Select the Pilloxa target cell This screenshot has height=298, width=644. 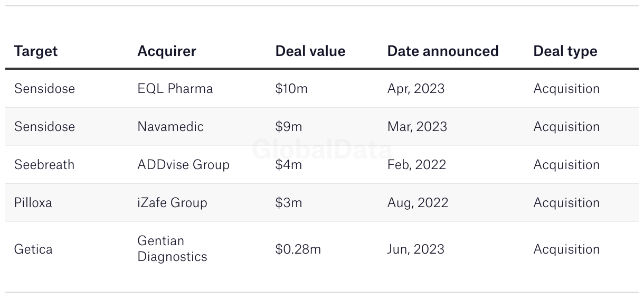click(x=33, y=203)
